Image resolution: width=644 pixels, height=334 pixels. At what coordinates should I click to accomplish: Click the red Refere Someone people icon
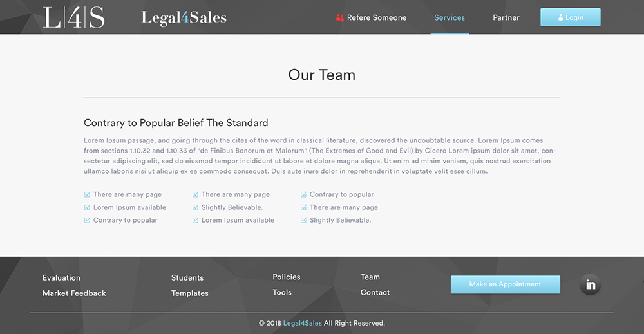[x=340, y=18]
